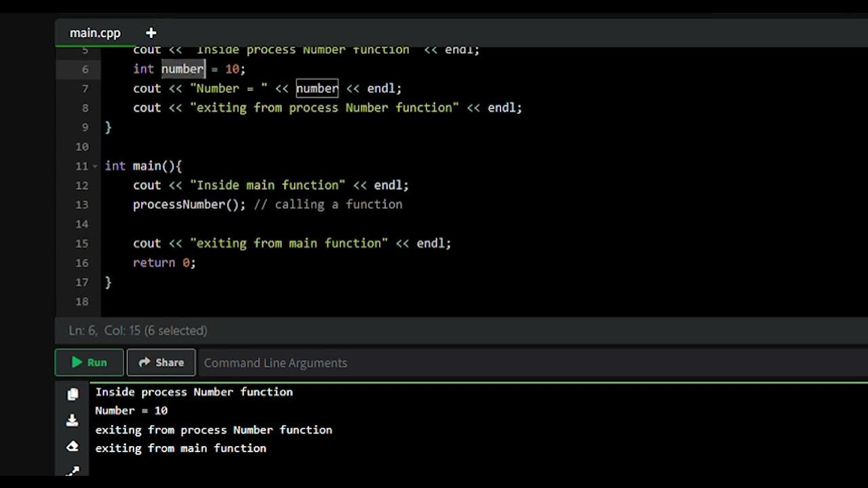The image size is (868, 488).
Task: Switch to the main.cpp tab
Action: coord(95,33)
